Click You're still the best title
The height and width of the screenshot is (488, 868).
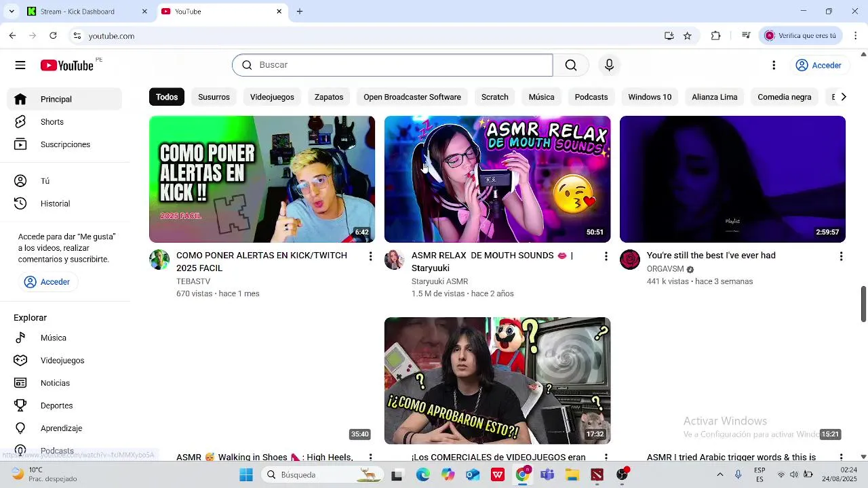[711, 256]
